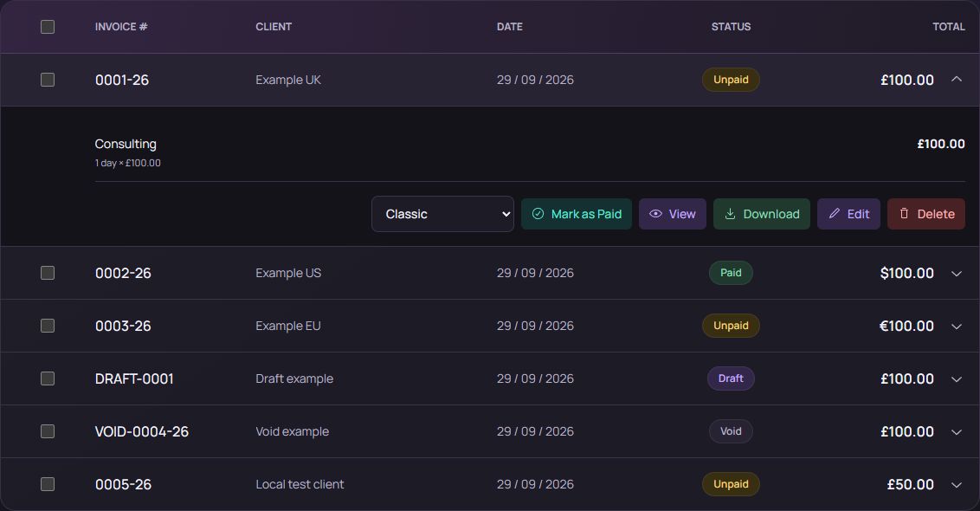Click invoice number VOID-0004-26
This screenshot has height=511, width=980.
click(142, 431)
